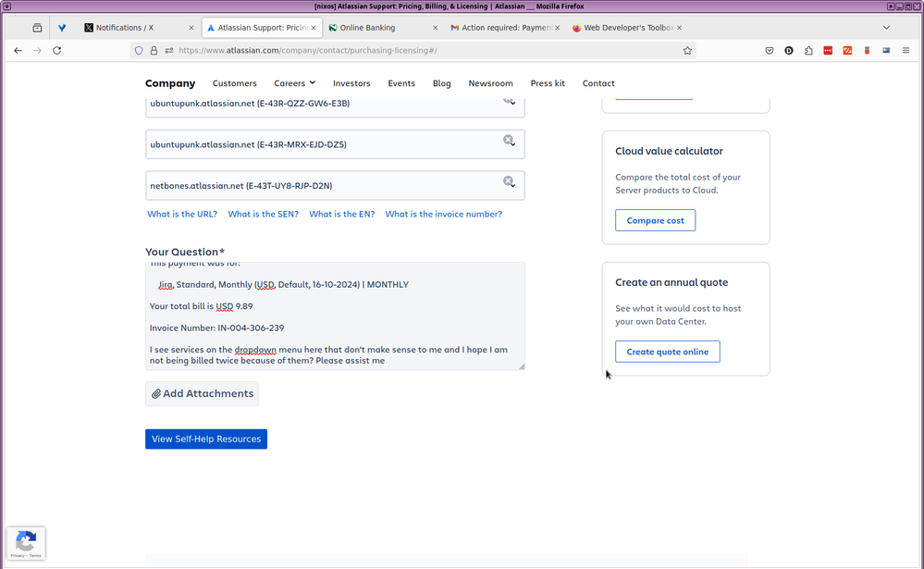The width and height of the screenshot is (924, 569).
Task: Click the E-43R-QZZ-GW6-E3B instance field
Action: coord(336,107)
